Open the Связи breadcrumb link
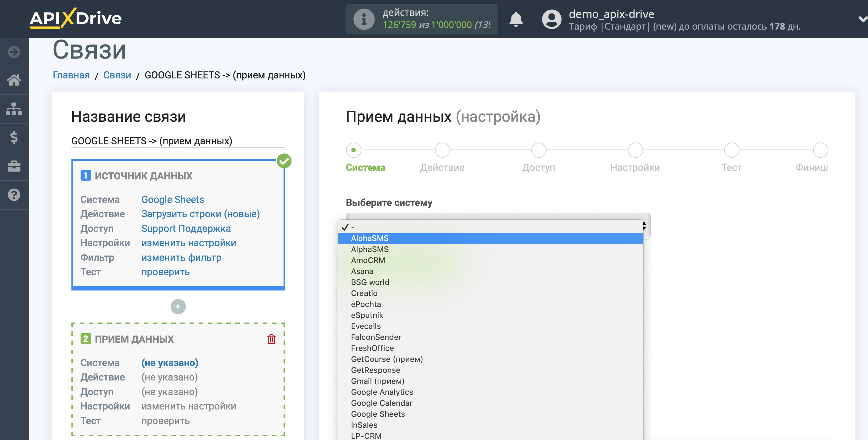868x440 pixels. (117, 75)
